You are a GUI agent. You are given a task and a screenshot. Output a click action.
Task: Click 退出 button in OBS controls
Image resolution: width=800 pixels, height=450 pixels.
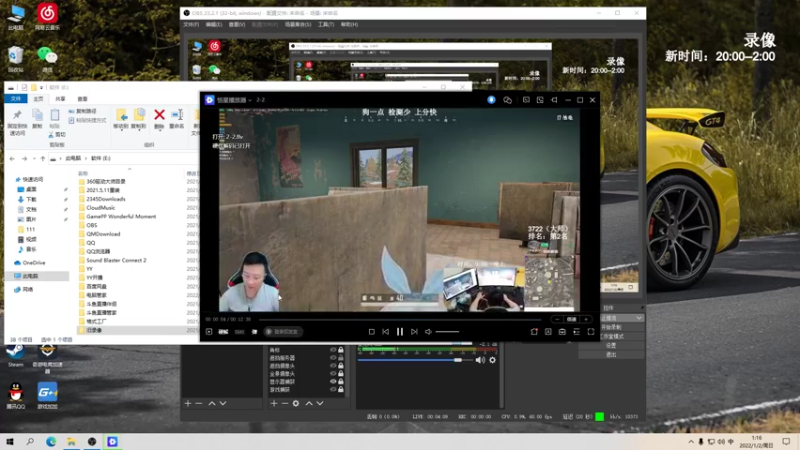[611, 354]
